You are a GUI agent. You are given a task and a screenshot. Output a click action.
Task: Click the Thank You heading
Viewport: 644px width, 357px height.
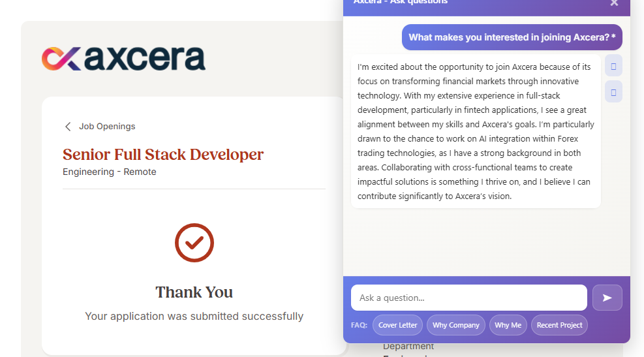pos(194,292)
